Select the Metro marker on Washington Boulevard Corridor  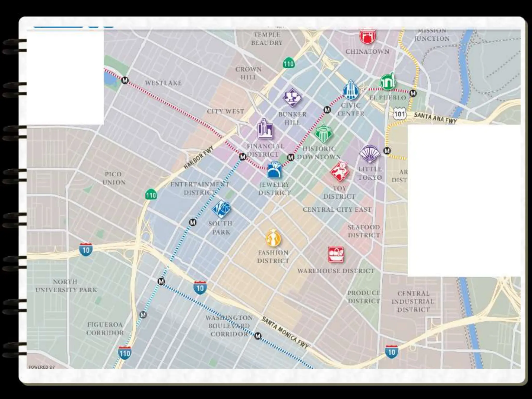click(257, 336)
